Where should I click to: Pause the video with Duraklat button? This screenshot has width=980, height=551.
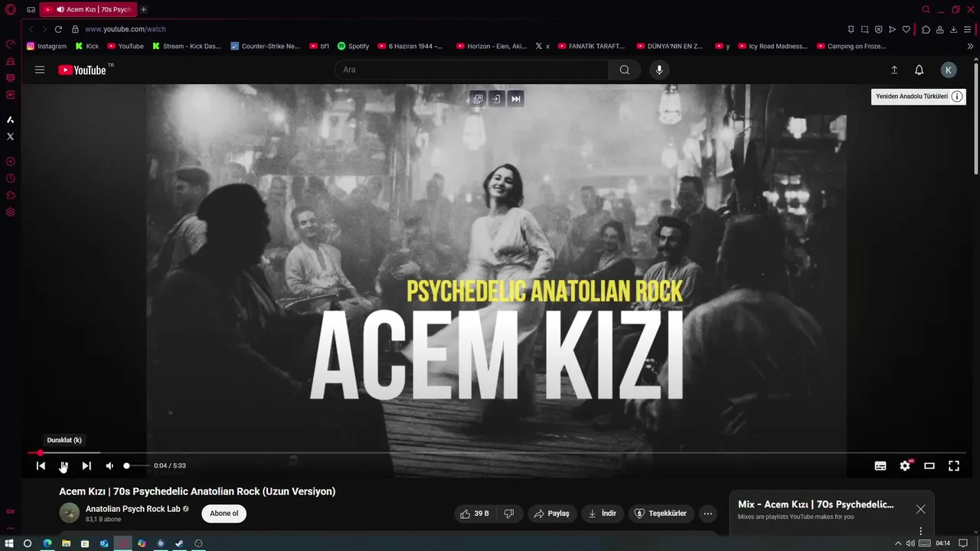point(64,465)
